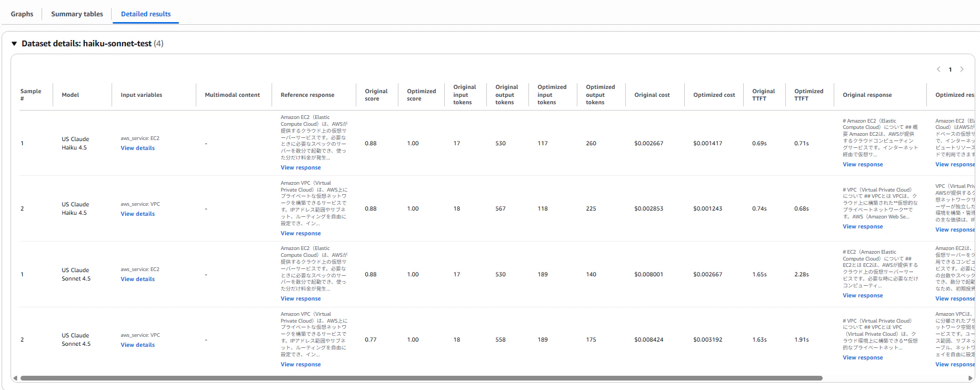Click the original cost $0.008424 cell

tap(648, 339)
